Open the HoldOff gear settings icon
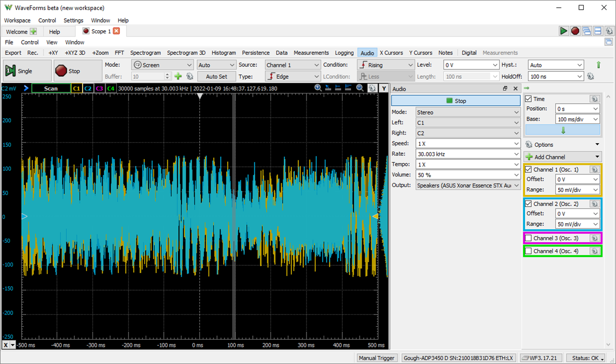 [x=590, y=76]
